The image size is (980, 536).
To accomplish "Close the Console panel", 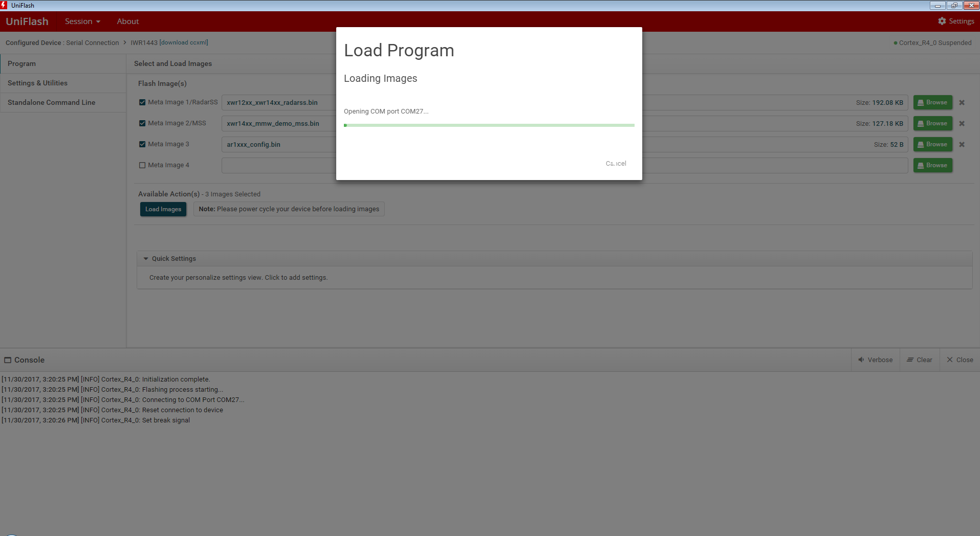I will point(960,360).
